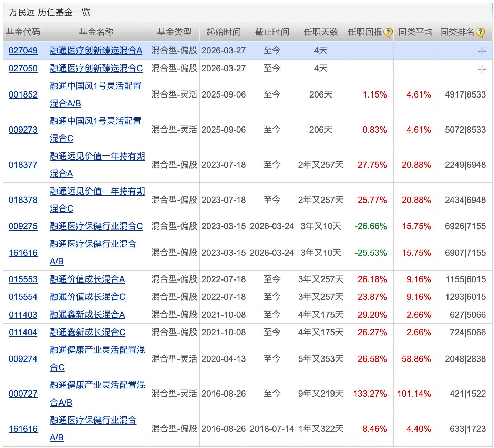Open fund code 027049 link

23,51
